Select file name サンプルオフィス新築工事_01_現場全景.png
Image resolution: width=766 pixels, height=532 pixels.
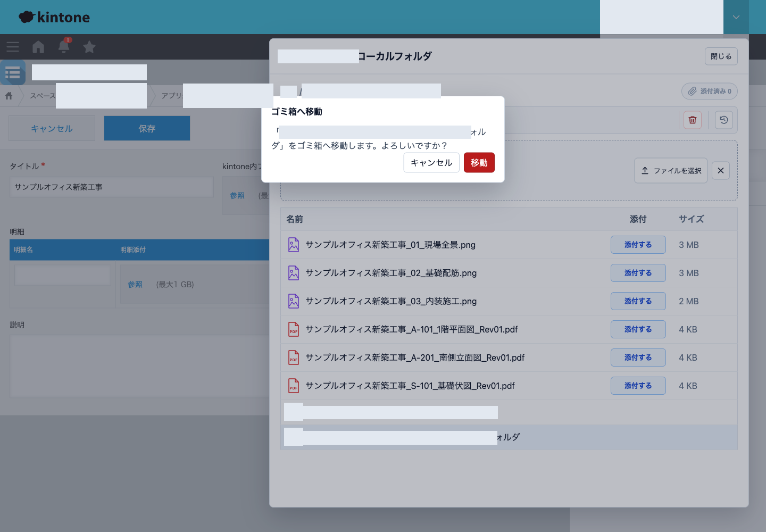click(x=390, y=245)
